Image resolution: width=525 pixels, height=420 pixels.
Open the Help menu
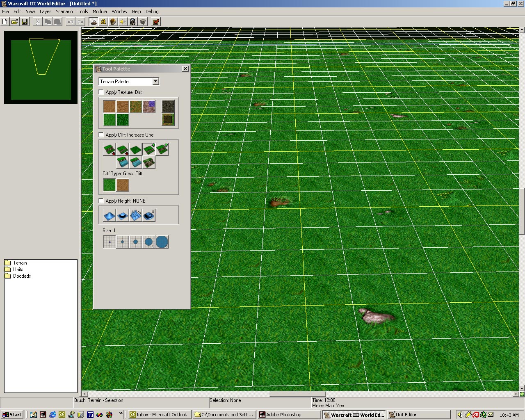point(137,11)
